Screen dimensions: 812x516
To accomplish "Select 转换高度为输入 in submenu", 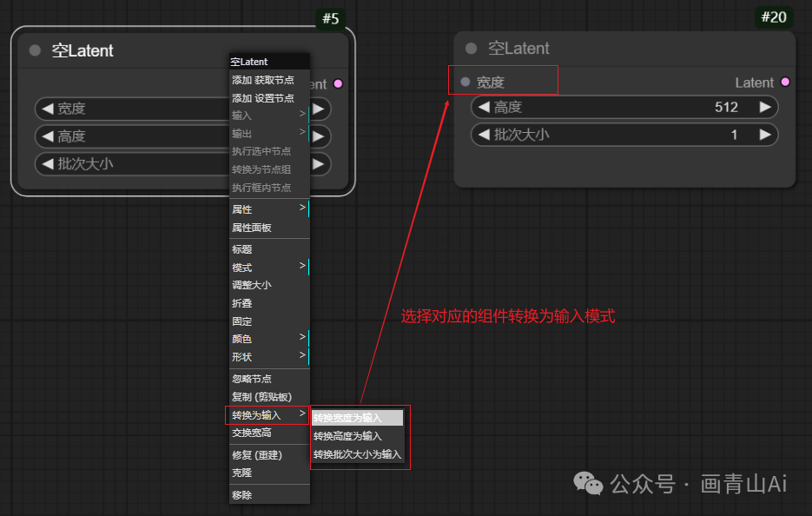I will click(x=357, y=436).
